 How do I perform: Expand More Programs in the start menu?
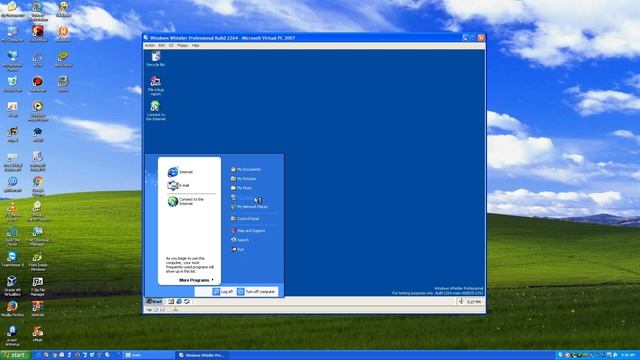tap(196, 280)
